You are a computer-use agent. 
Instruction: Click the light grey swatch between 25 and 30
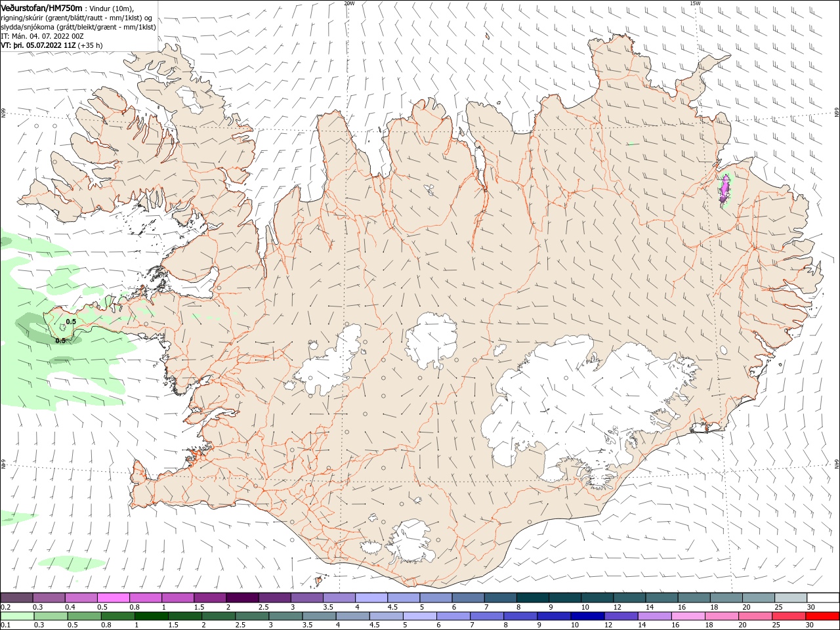click(x=791, y=598)
